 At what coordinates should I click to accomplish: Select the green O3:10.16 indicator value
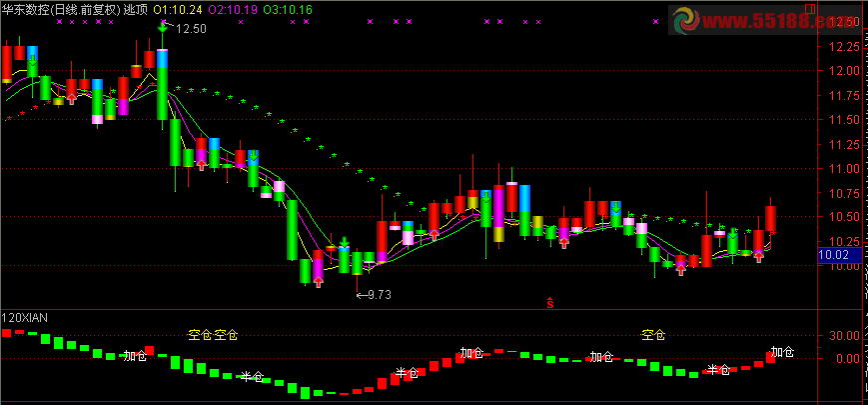pyautogui.click(x=288, y=9)
